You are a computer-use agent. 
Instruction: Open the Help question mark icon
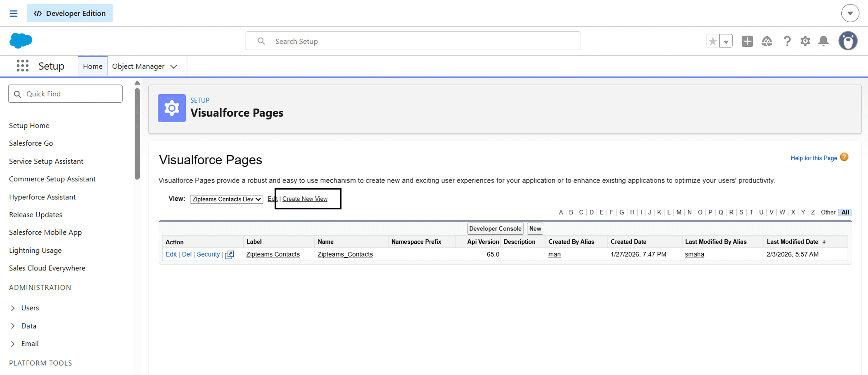(787, 41)
